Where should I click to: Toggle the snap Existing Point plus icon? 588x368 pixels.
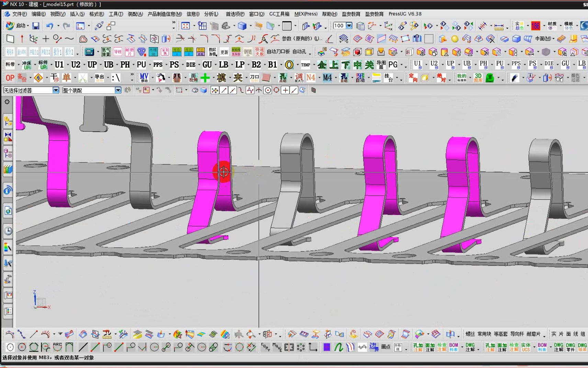[x=285, y=90]
